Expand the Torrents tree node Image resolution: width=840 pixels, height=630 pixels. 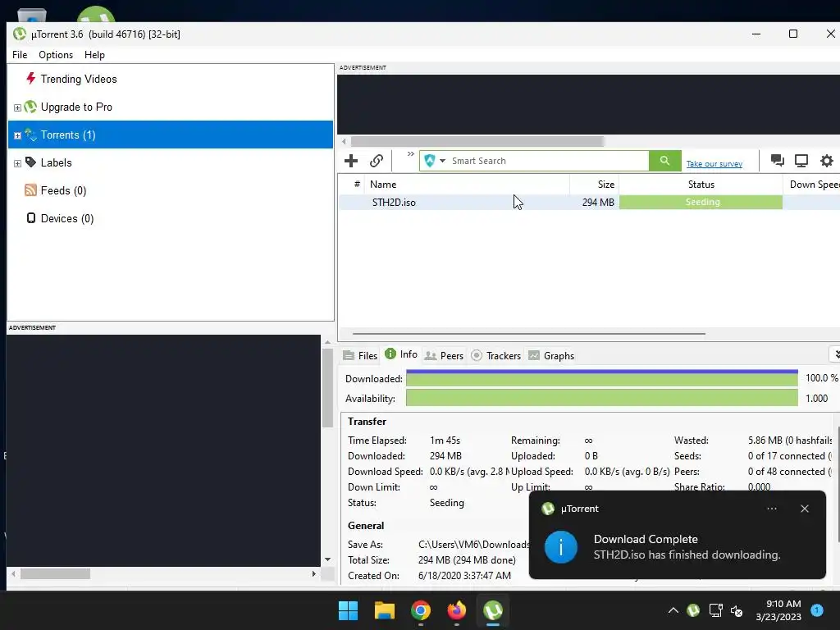[x=17, y=135]
